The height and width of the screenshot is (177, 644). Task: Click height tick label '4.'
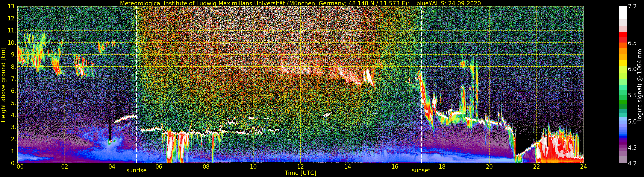13,115
